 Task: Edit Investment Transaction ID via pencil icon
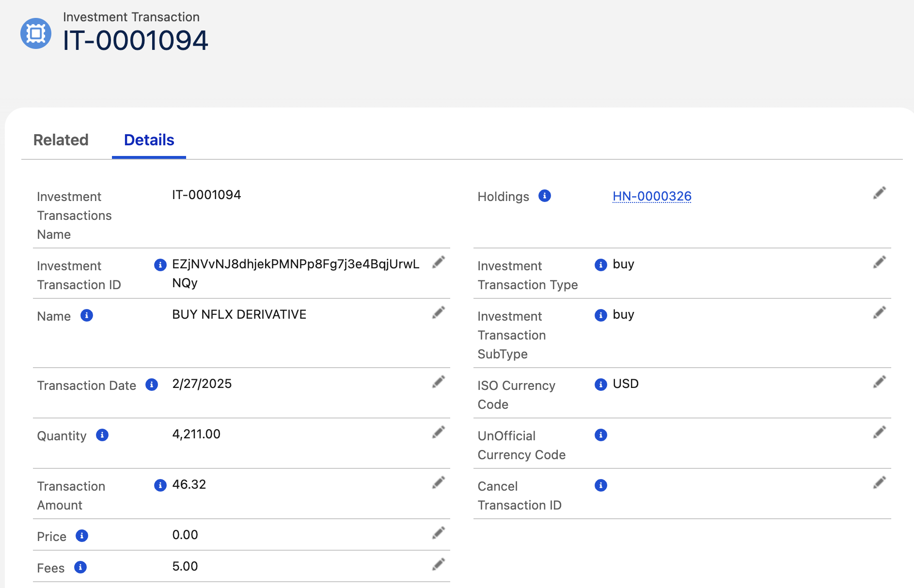pyautogui.click(x=439, y=262)
